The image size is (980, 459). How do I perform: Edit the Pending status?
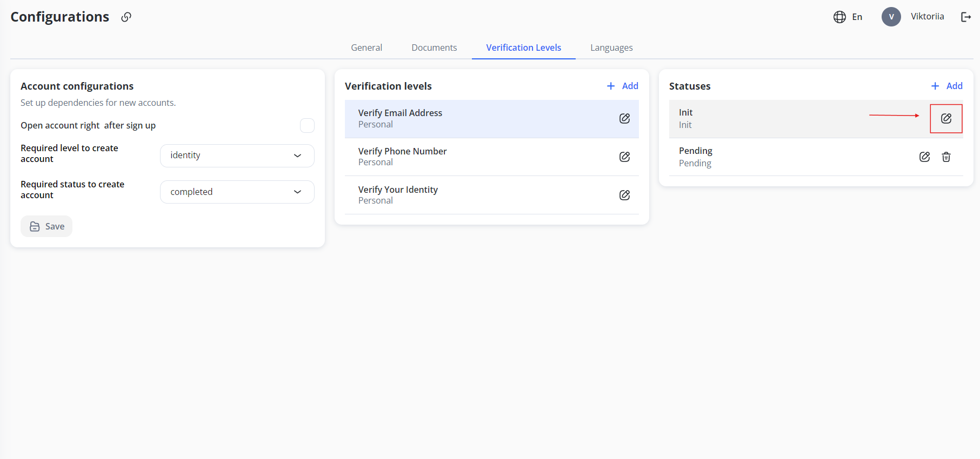924,157
